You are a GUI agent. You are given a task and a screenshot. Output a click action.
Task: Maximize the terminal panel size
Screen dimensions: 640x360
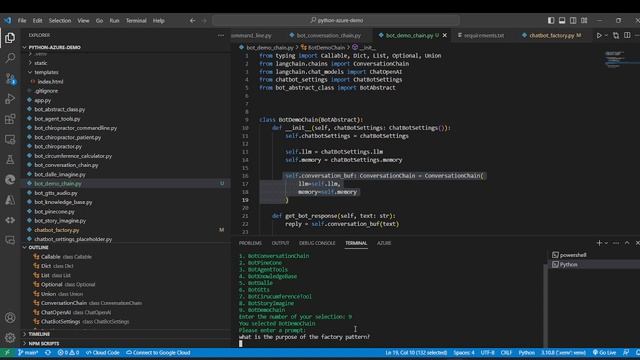(627, 243)
